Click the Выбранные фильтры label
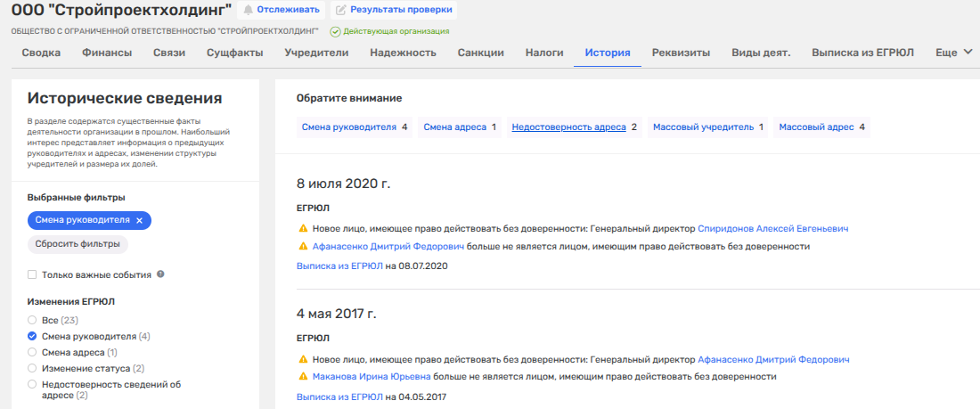The width and height of the screenshot is (980, 409). click(76, 198)
